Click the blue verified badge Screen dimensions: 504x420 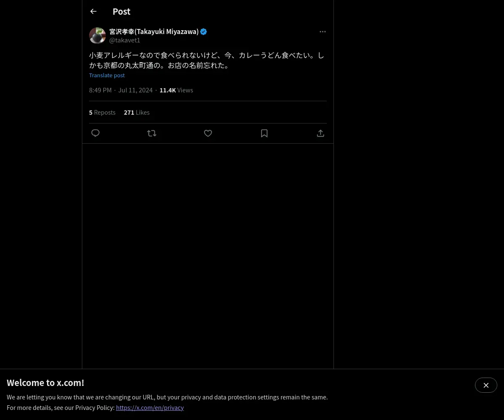pos(204,31)
